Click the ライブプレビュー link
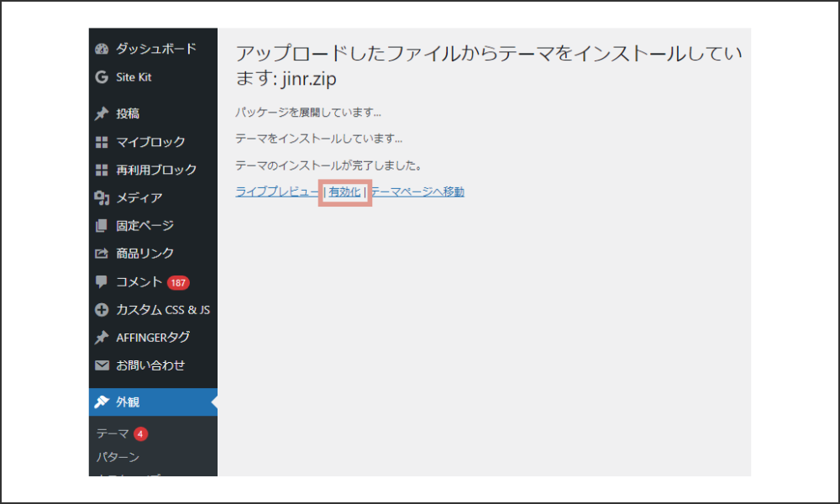Screen dimensions: 840x504 (277, 192)
